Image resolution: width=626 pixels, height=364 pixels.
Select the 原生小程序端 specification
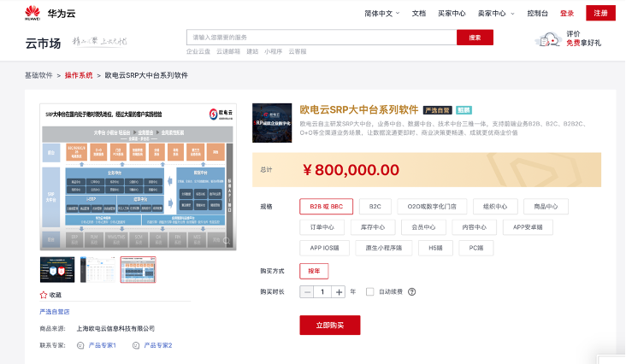tap(384, 248)
